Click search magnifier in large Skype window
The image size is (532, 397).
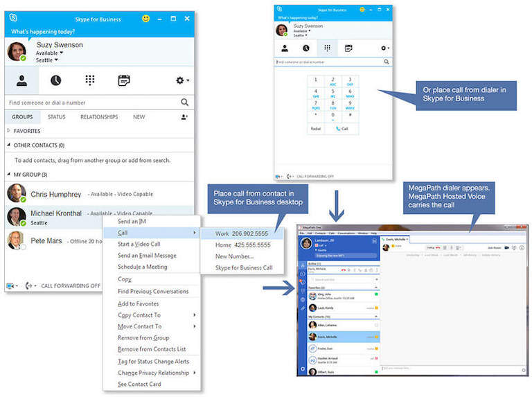tap(184, 102)
